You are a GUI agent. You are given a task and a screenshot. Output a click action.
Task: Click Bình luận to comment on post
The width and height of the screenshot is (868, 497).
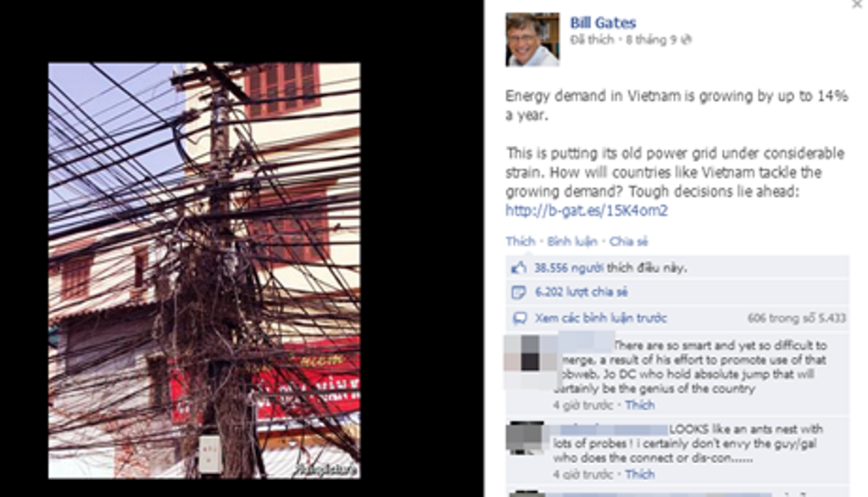click(572, 242)
